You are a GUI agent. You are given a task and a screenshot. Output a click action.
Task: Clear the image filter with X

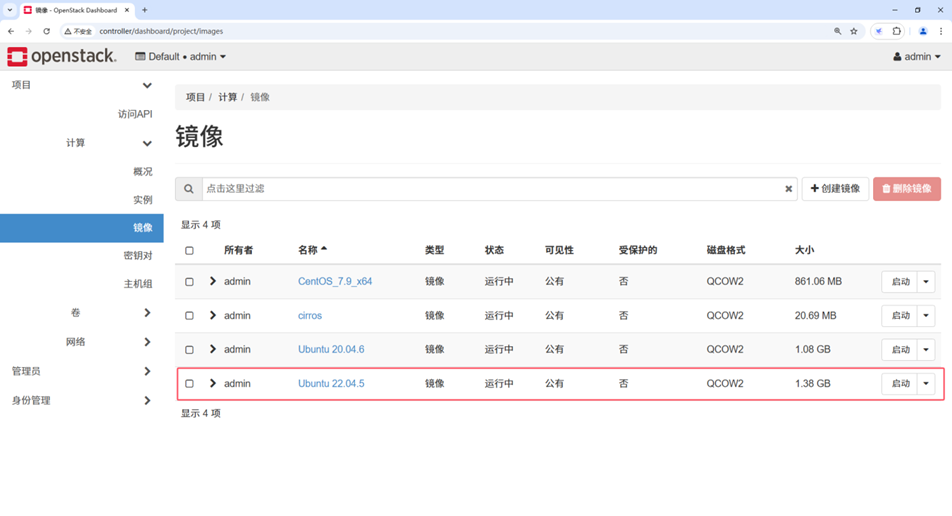(x=788, y=189)
